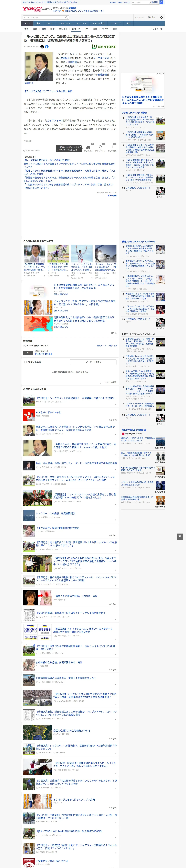The width and height of the screenshot is (186, 868).
Task: Open the 安藤勝己氏 speaker photo
Action: [x=39, y=66]
